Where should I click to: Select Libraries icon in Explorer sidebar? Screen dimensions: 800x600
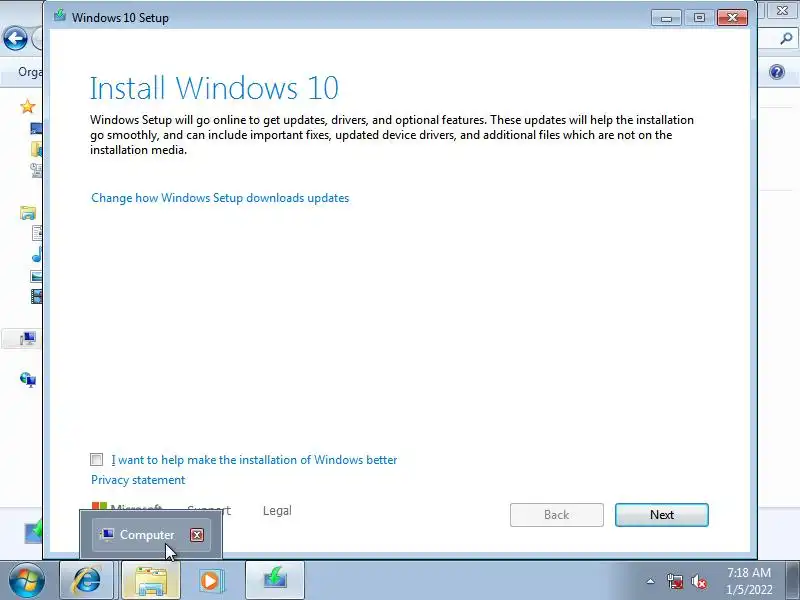(x=28, y=212)
